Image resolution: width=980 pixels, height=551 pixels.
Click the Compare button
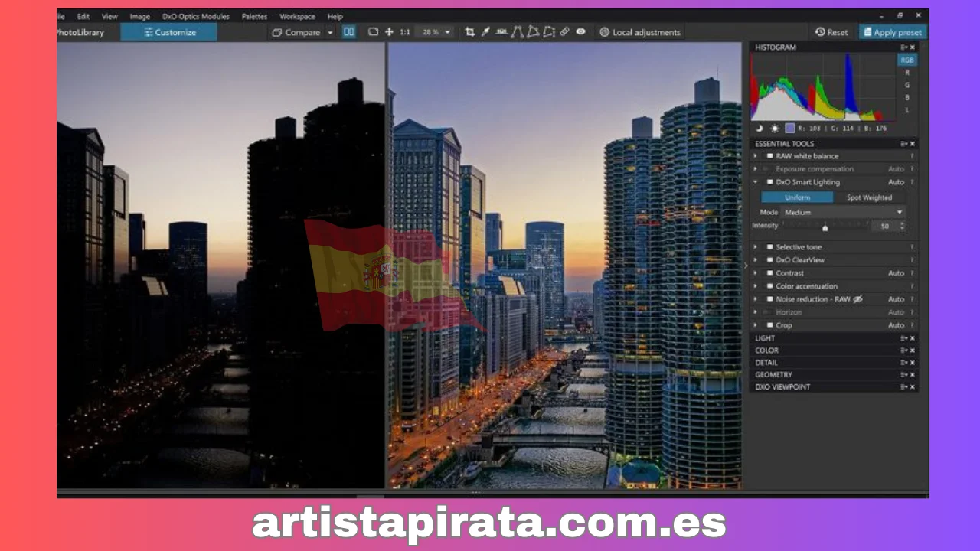tap(296, 32)
